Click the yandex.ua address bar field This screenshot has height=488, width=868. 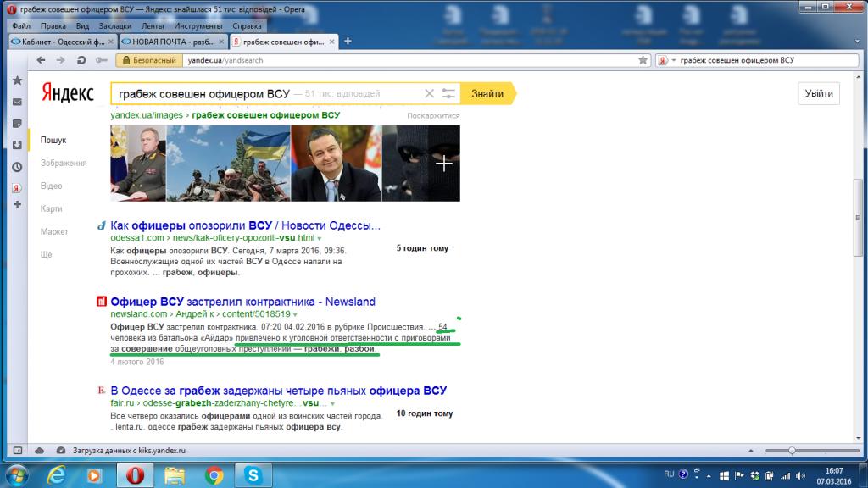pos(409,60)
